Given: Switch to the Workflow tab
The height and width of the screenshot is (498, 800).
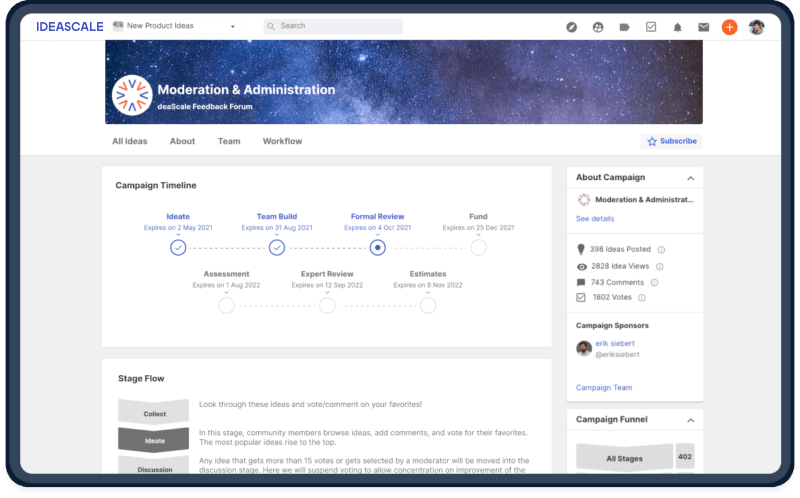Looking at the screenshot, I should pyautogui.click(x=282, y=141).
